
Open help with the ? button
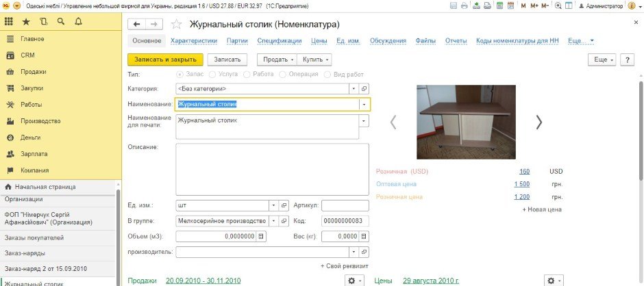[x=627, y=60]
